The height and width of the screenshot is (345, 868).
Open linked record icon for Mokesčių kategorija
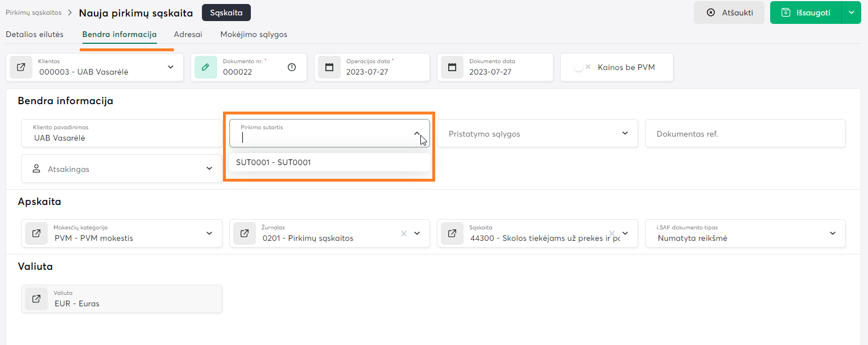pos(36,233)
